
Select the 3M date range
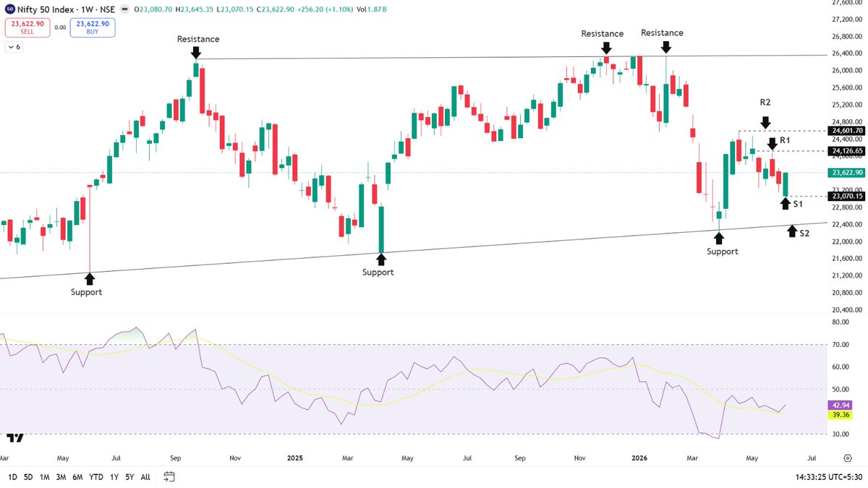click(61, 477)
